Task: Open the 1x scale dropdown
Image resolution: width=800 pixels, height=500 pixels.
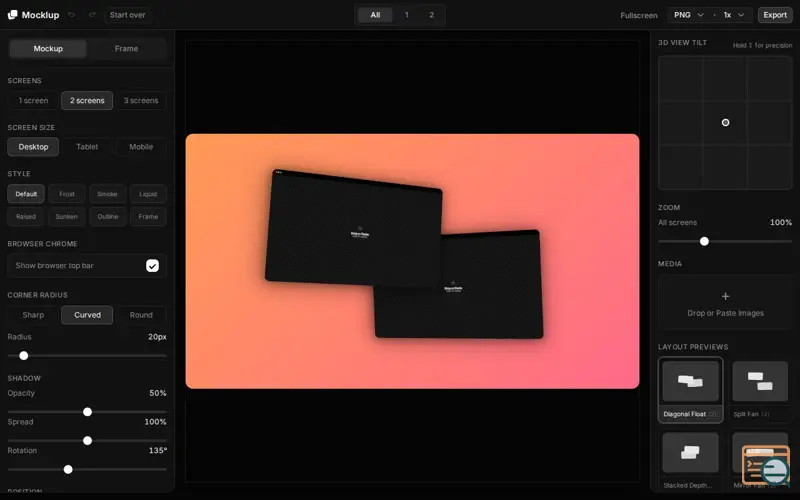Action: click(x=734, y=15)
